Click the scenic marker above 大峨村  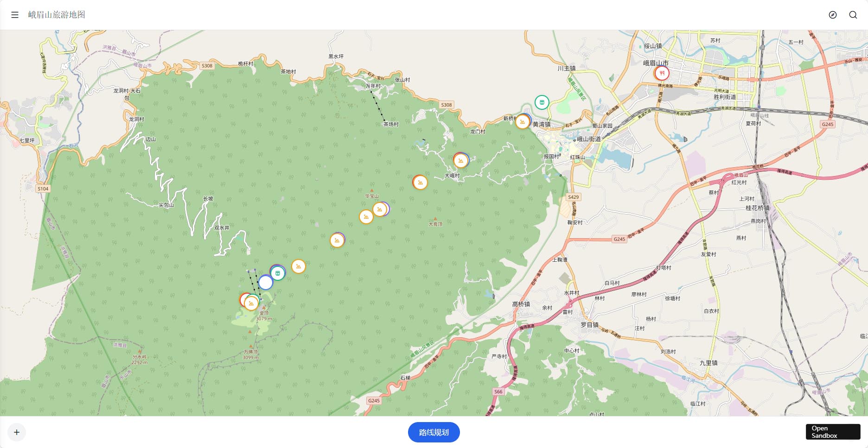460,161
